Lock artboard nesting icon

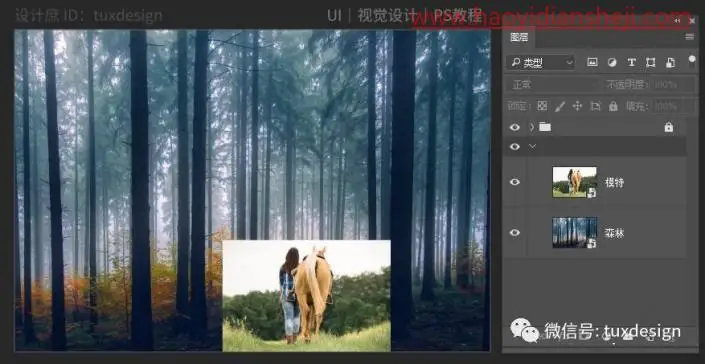tap(595, 106)
